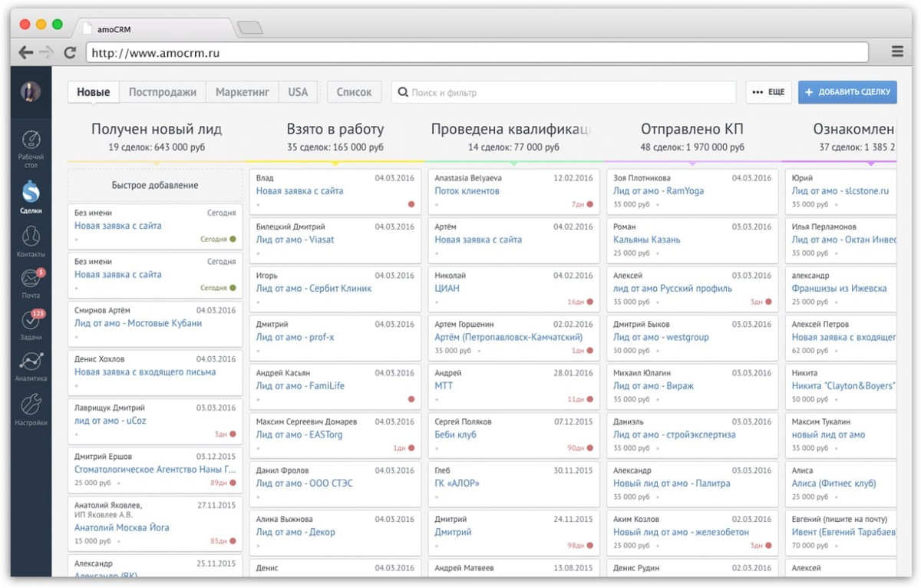Screen dimensions: 921x588
Task: Open deal ЦИАН
Action: tap(448, 288)
